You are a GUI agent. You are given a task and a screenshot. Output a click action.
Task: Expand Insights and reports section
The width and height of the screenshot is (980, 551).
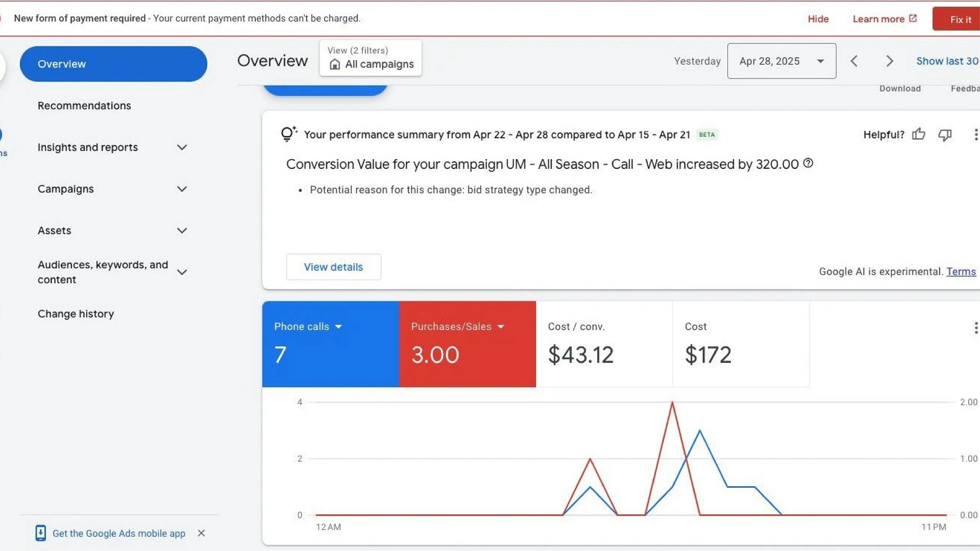(x=182, y=147)
